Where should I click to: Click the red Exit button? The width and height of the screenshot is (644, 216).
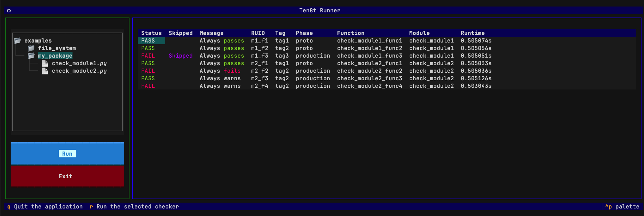67,176
